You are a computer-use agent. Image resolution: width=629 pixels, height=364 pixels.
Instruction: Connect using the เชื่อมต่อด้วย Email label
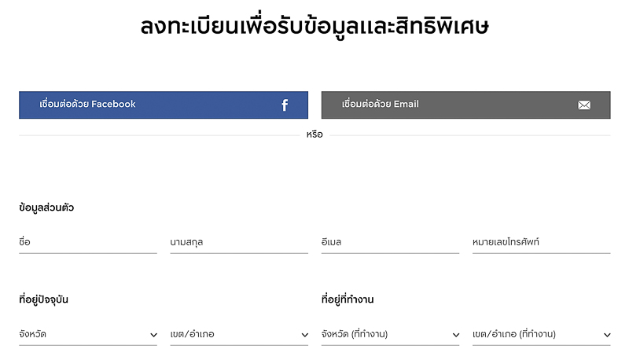(x=381, y=104)
